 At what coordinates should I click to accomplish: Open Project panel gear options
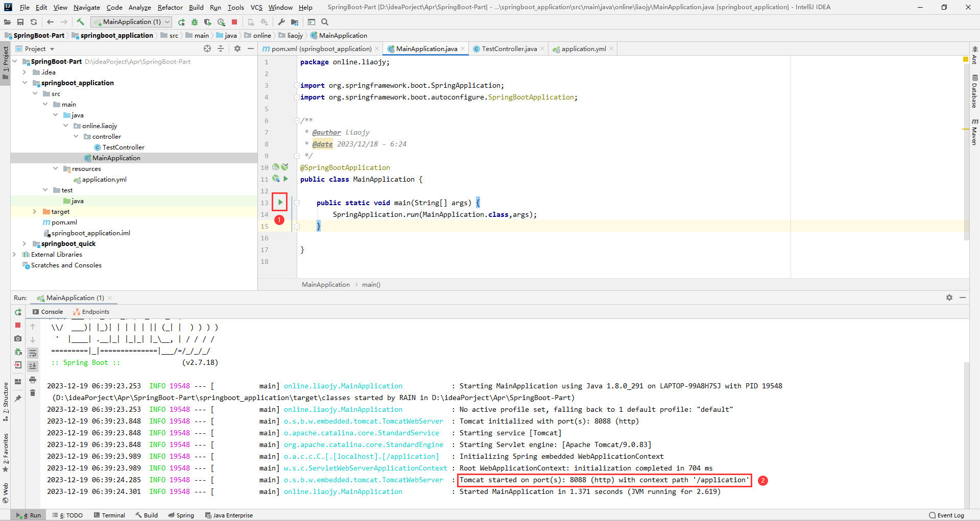[237, 48]
